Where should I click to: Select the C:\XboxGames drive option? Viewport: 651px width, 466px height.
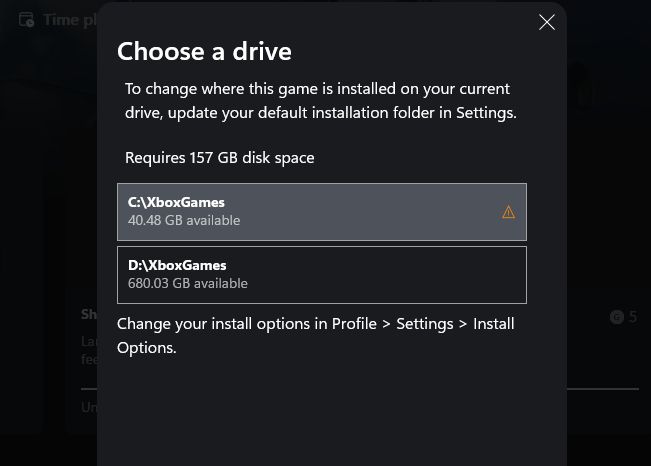(x=322, y=212)
